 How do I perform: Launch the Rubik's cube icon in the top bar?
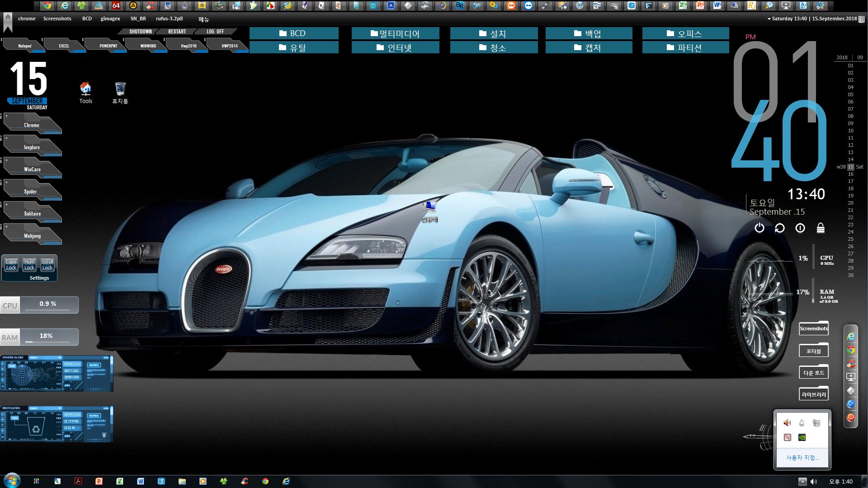(219, 5)
